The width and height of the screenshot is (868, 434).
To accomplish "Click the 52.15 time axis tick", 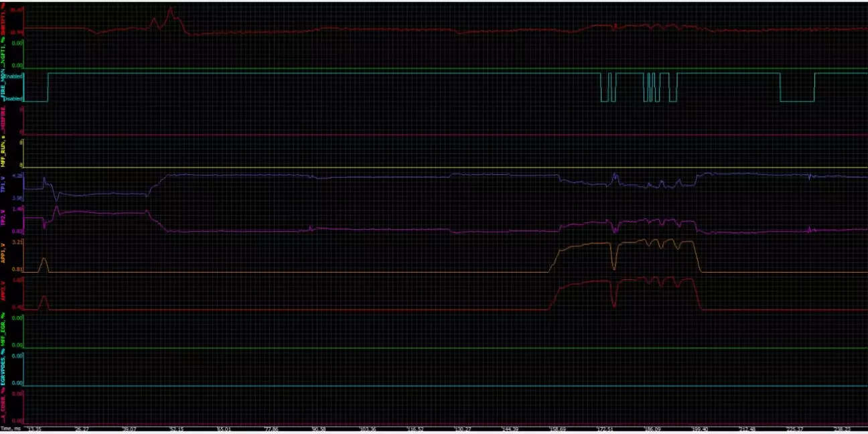I will point(177,429).
